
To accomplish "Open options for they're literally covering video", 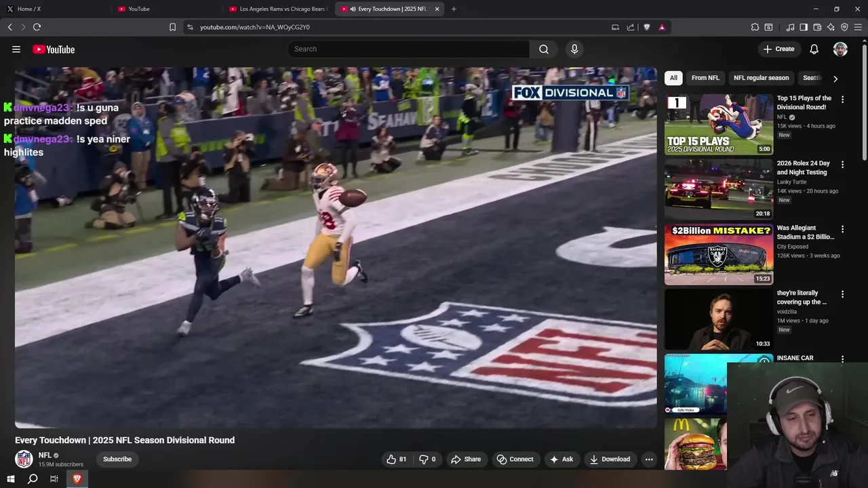I will (x=842, y=294).
